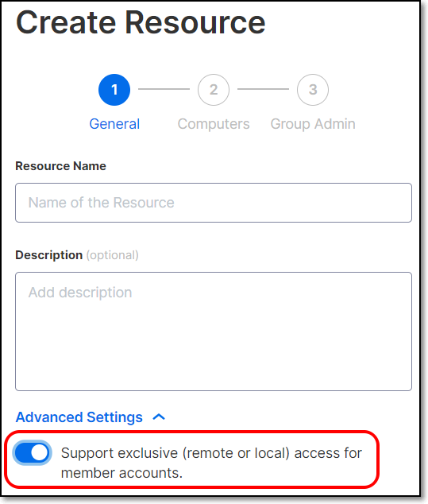Click the step 2 circle icon
This screenshot has width=428, height=504.
pyautogui.click(x=214, y=90)
